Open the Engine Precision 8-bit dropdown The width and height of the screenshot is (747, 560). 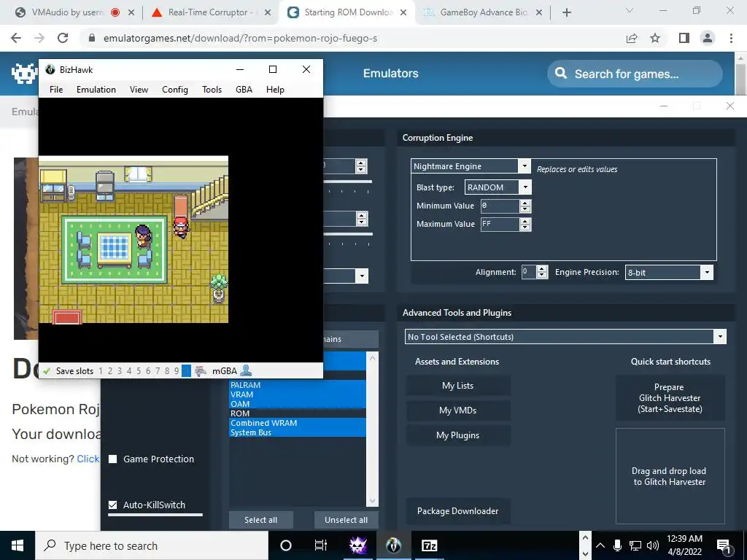click(x=707, y=273)
